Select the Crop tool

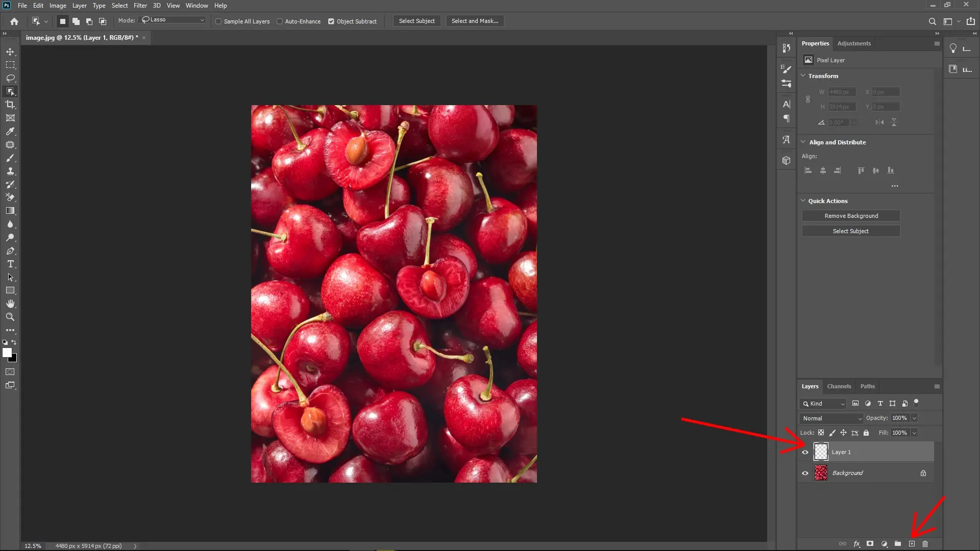(10, 105)
